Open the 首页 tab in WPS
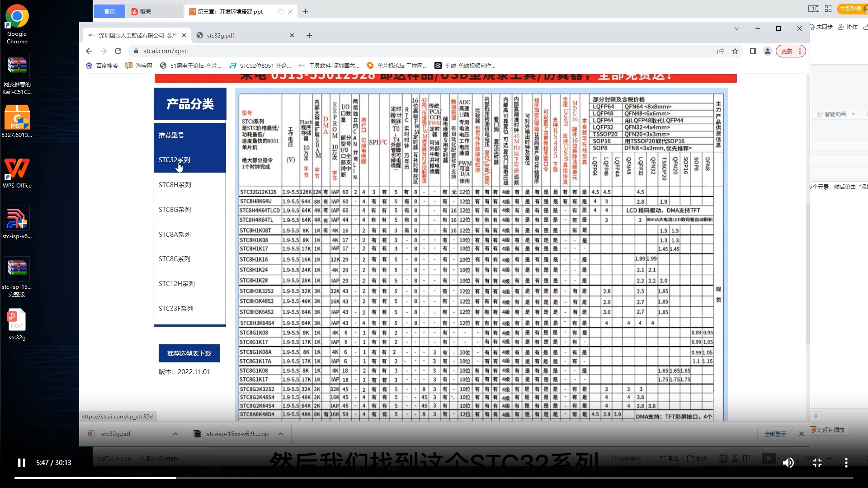Image resolution: width=868 pixels, height=488 pixels. tap(109, 11)
